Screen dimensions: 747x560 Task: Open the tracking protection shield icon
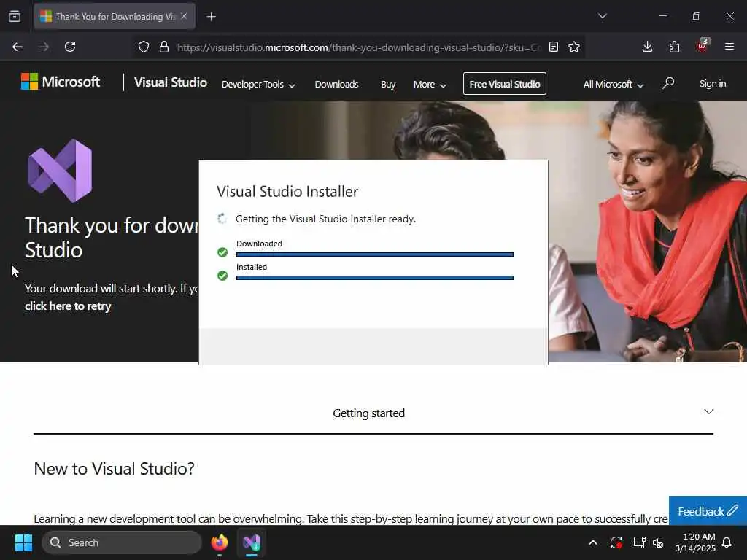pyautogui.click(x=144, y=47)
